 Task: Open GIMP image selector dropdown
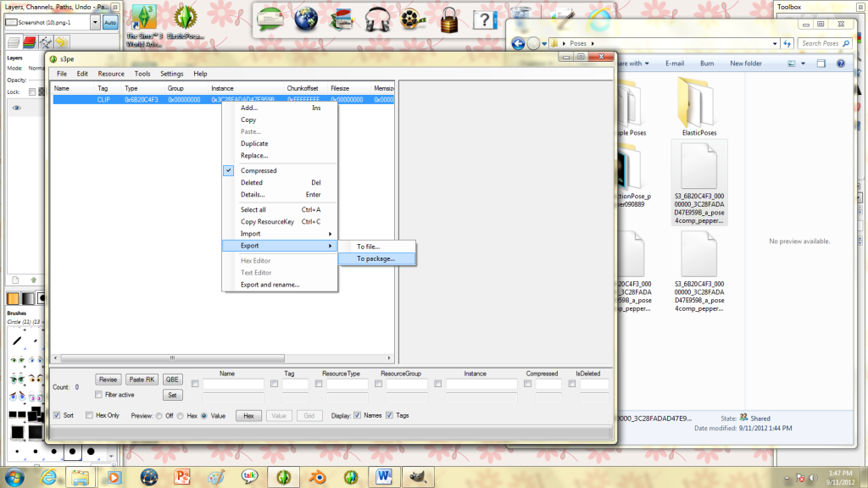coord(95,22)
